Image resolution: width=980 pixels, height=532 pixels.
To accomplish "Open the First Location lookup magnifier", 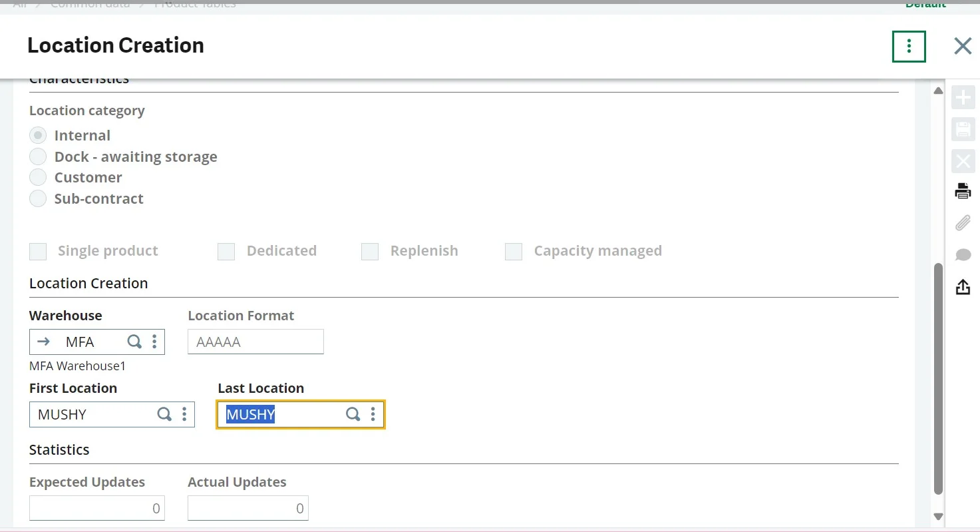I will click(x=164, y=414).
